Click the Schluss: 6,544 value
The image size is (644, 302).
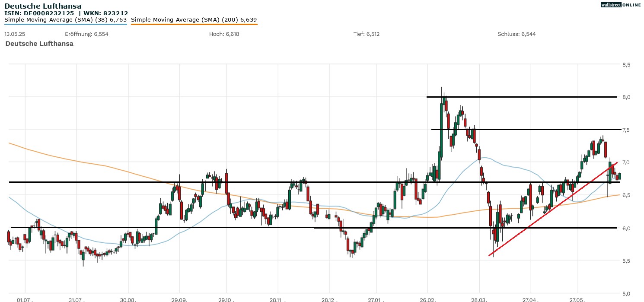(516, 34)
